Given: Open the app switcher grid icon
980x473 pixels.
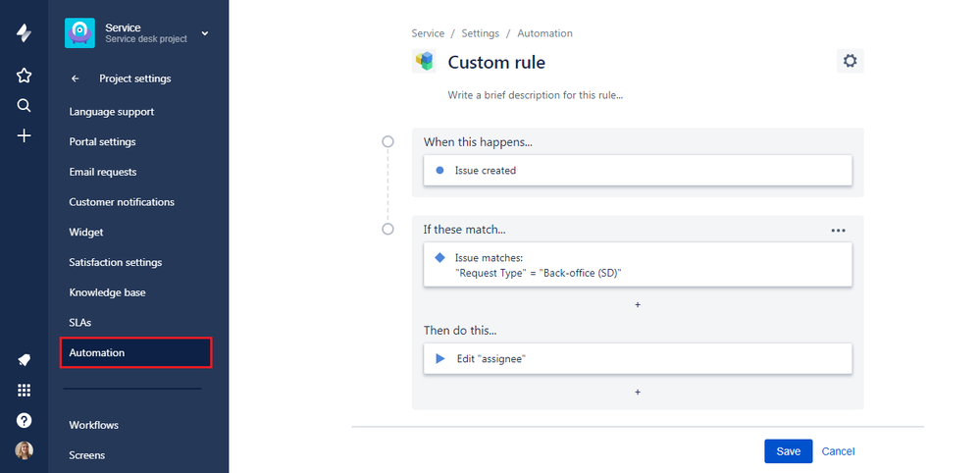Looking at the screenshot, I should coord(25,391).
